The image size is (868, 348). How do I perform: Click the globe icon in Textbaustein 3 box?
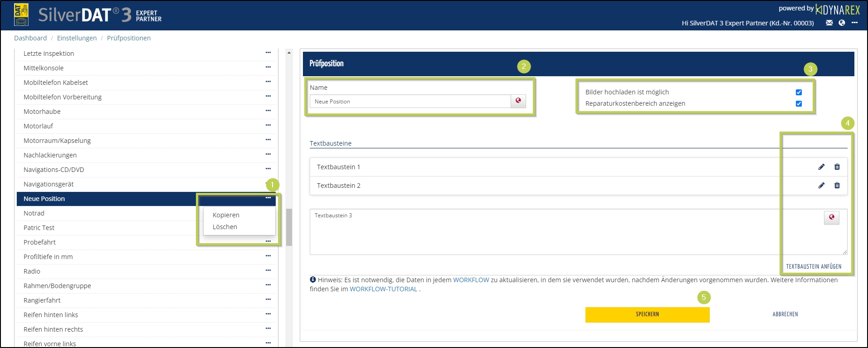831,218
